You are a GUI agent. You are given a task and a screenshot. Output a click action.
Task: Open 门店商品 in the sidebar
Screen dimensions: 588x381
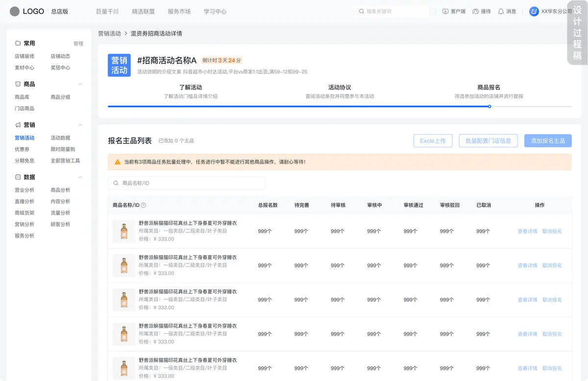click(x=24, y=108)
